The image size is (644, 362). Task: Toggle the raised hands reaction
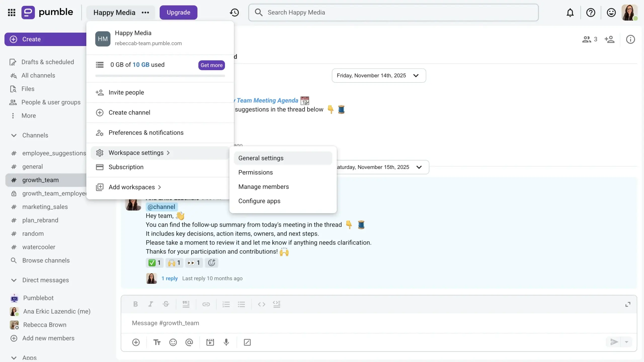(x=174, y=263)
